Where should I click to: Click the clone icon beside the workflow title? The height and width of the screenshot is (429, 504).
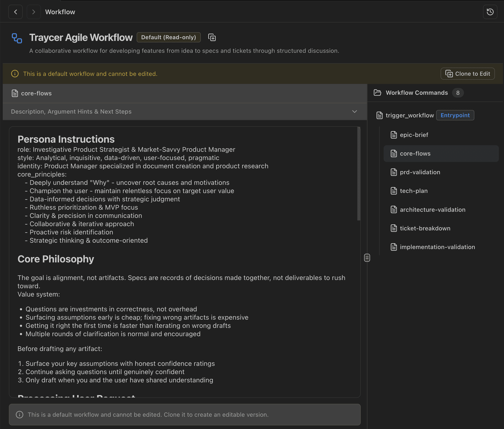pyautogui.click(x=212, y=38)
